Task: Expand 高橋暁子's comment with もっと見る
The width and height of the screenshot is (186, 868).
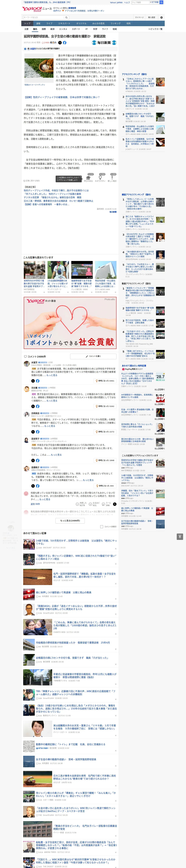Action: tap(89, 480)
